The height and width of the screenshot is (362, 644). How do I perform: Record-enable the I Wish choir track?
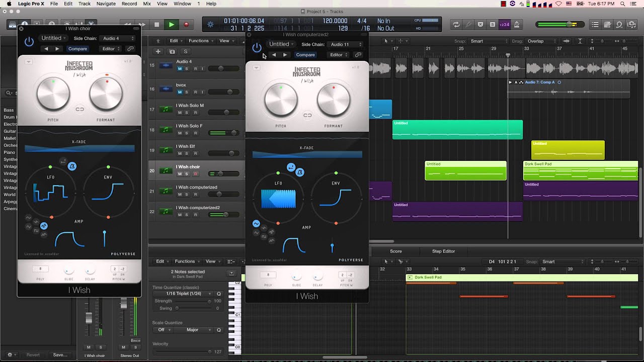pyautogui.click(x=195, y=174)
